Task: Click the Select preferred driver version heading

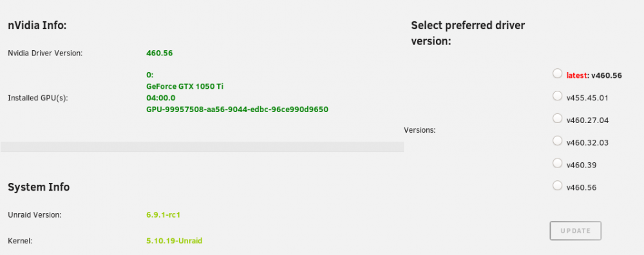Action: 468,33
